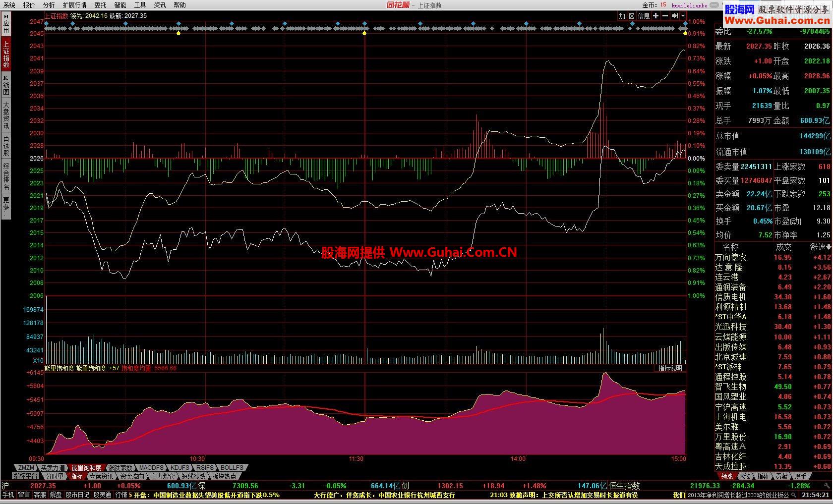This screenshot has width=833, height=504.
Task: Switch to the BOLLFS indicator tab
Action: pos(232,468)
